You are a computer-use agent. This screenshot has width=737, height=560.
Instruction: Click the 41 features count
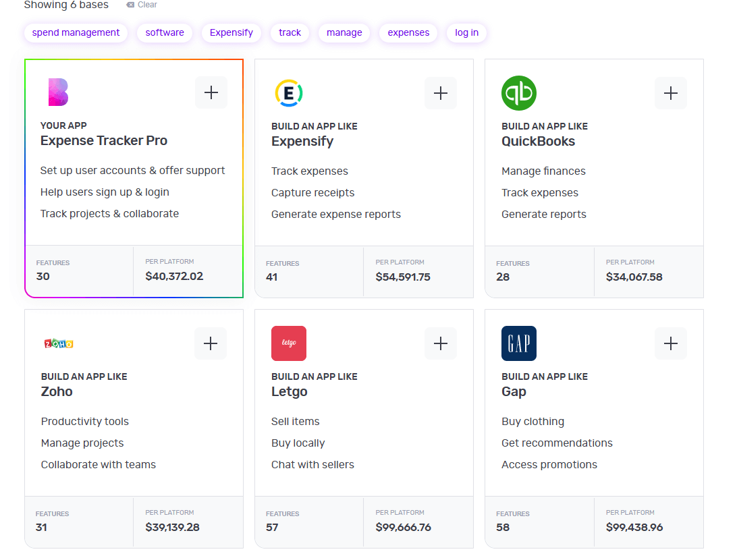(272, 277)
